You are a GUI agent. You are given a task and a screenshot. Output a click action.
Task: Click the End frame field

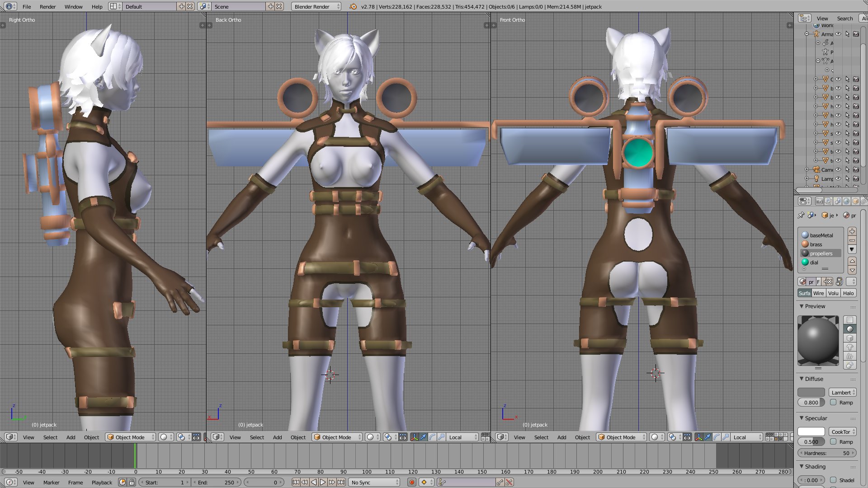[216, 482]
